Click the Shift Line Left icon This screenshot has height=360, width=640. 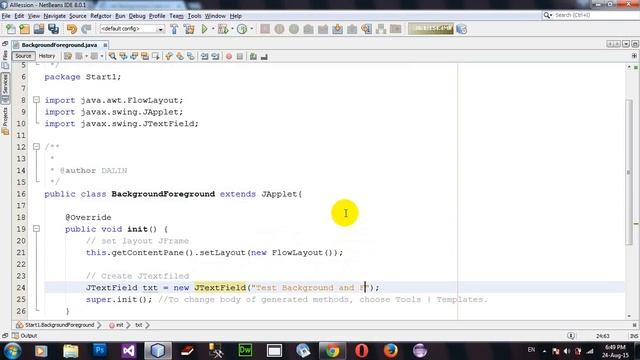point(204,56)
